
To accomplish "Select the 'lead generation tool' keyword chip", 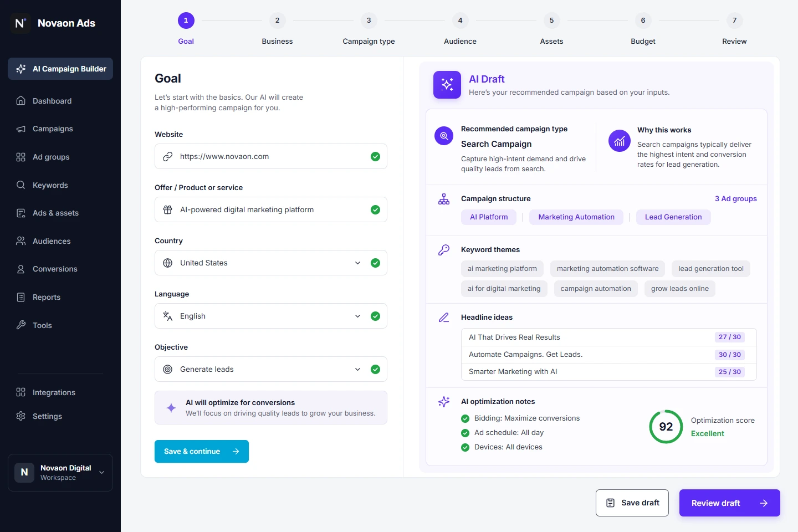I will point(711,269).
